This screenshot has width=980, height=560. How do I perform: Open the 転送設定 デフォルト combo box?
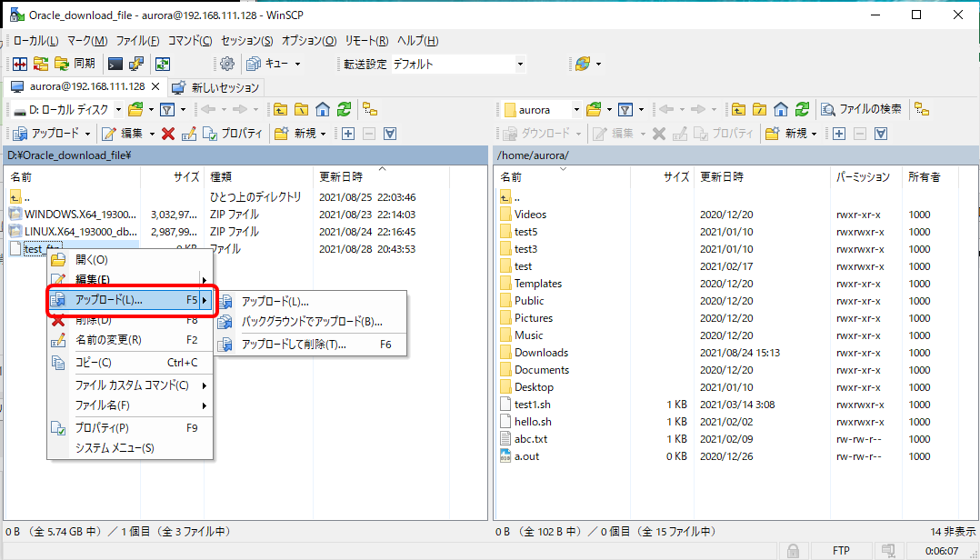pyautogui.click(x=458, y=64)
